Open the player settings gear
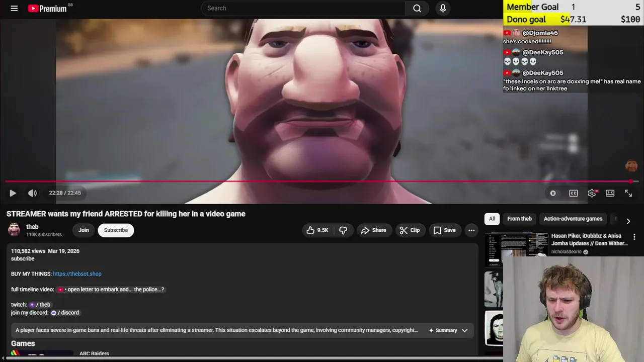 click(592, 193)
